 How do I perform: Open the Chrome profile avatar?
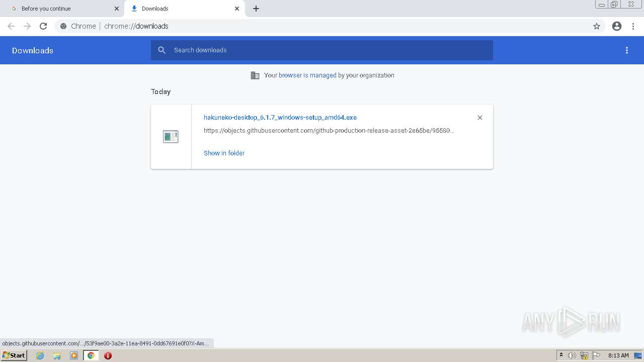(617, 26)
